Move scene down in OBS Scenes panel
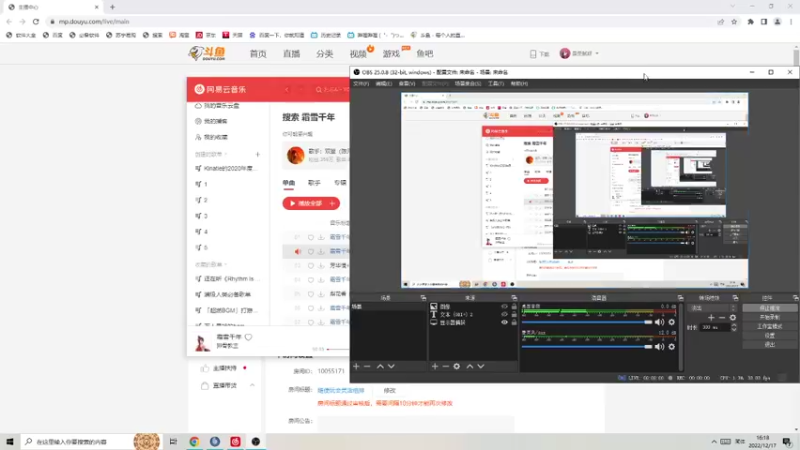 tap(391, 366)
